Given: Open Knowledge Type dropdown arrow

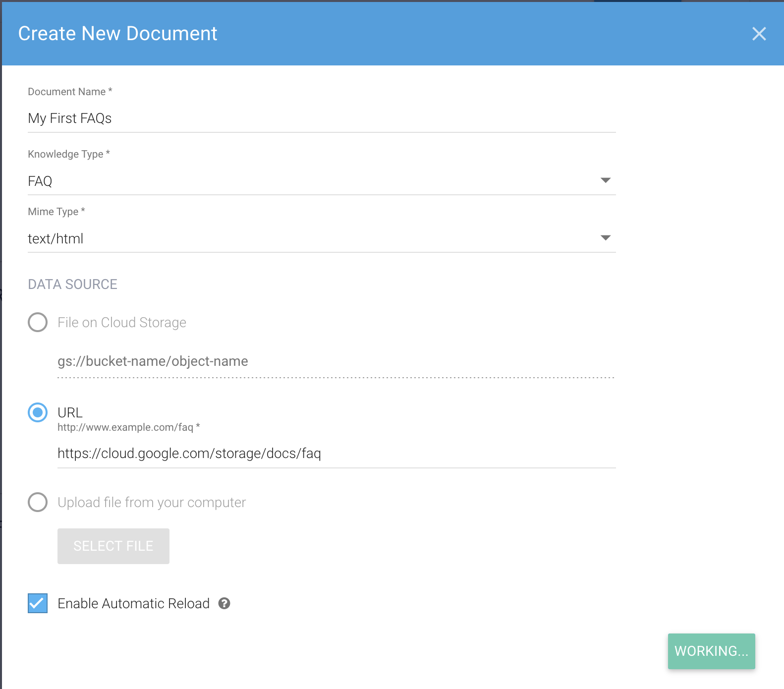Looking at the screenshot, I should pos(605,180).
